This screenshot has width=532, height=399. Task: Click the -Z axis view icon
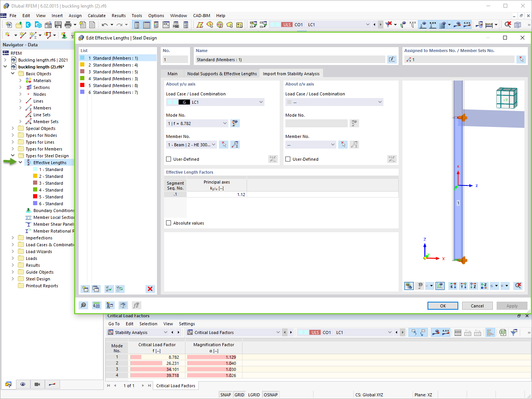pyautogui.click(x=484, y=286)
